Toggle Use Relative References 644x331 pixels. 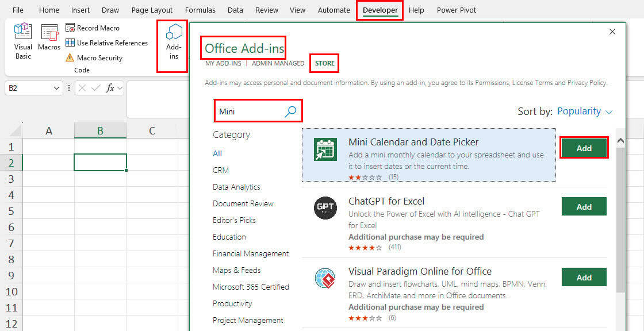point(107,43)
